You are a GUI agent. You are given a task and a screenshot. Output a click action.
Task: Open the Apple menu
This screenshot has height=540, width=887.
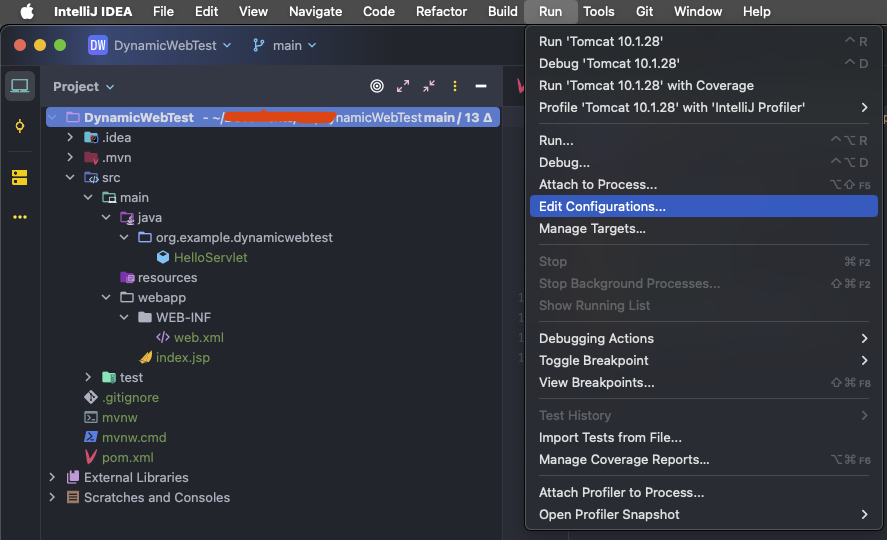click(27, 11)
